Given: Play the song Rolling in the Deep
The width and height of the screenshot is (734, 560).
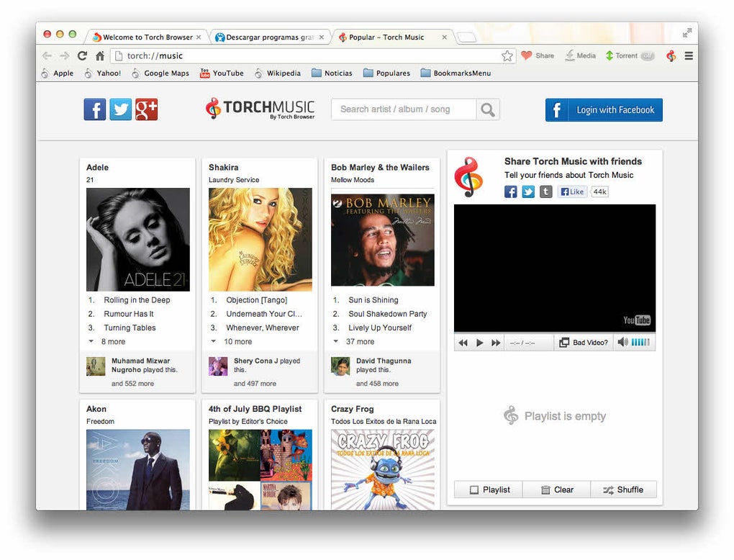Looking at the screenshot, I should coord(137,300).
